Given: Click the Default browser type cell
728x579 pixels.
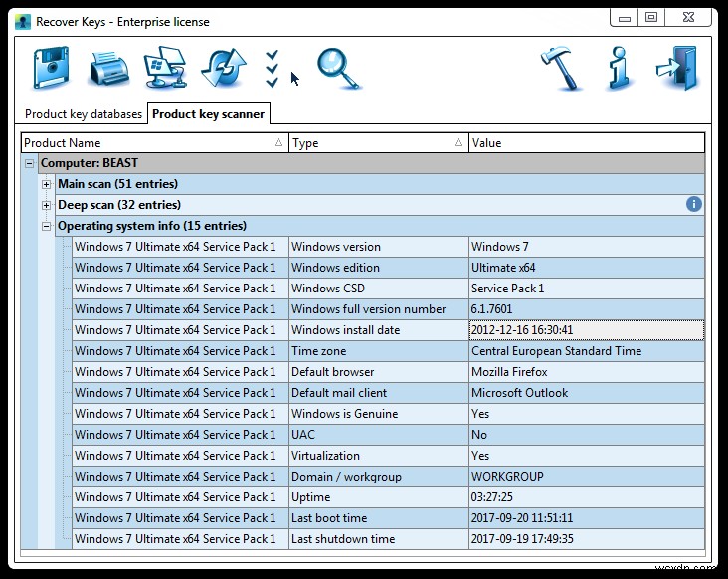Looking at the screenshot, I should pyautogui.click(x=378, y=372).
